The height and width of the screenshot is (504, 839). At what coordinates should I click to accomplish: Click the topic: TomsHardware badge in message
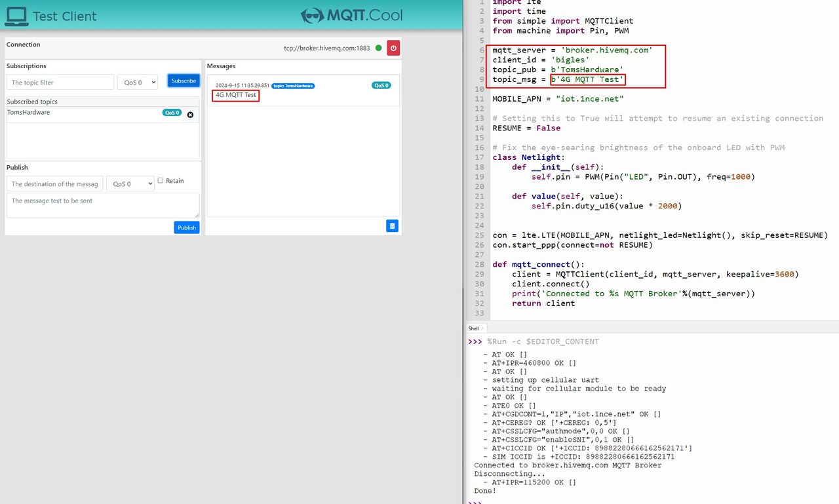coord(293,86)
